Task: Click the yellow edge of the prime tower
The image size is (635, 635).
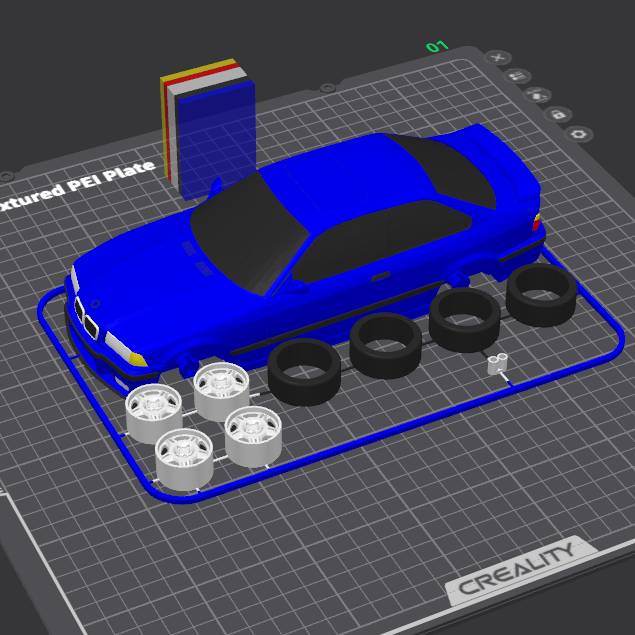Action: 200,70
